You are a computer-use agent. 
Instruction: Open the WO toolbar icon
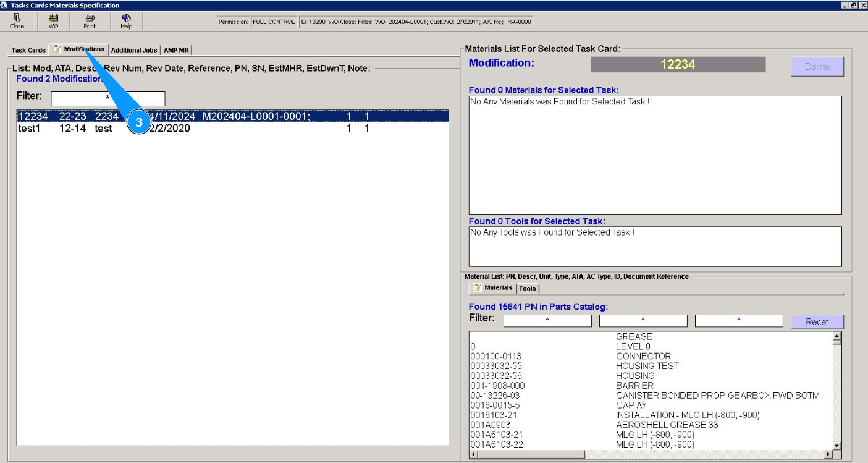pos(54,22)
